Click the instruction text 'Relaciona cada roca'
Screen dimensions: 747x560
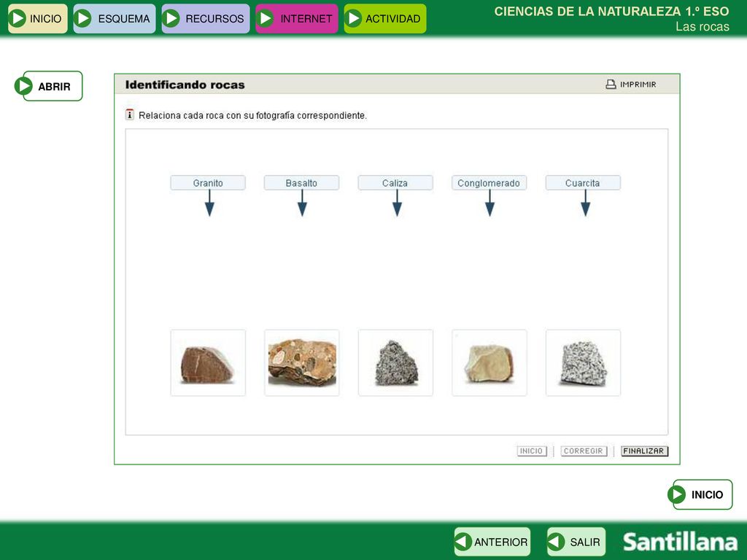252,115
